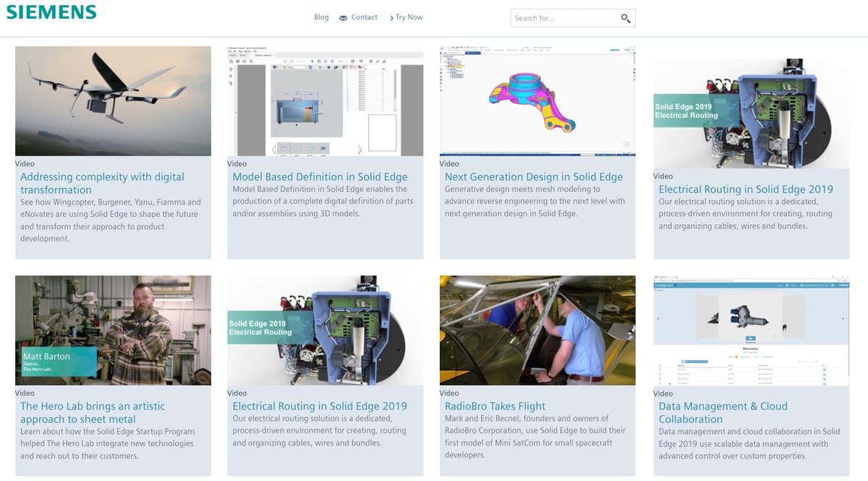This screenshot has height=481, width=868.
Task: Open the second-row Electrical Routing video thumbnail
Action: pyautogui.click(x=325, y=331)
